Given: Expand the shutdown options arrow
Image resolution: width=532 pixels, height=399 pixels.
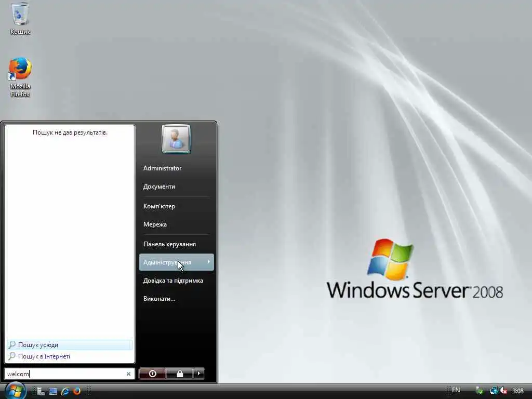Looking at the screenshot, I should pyautogui.click(x=199, y=374).
